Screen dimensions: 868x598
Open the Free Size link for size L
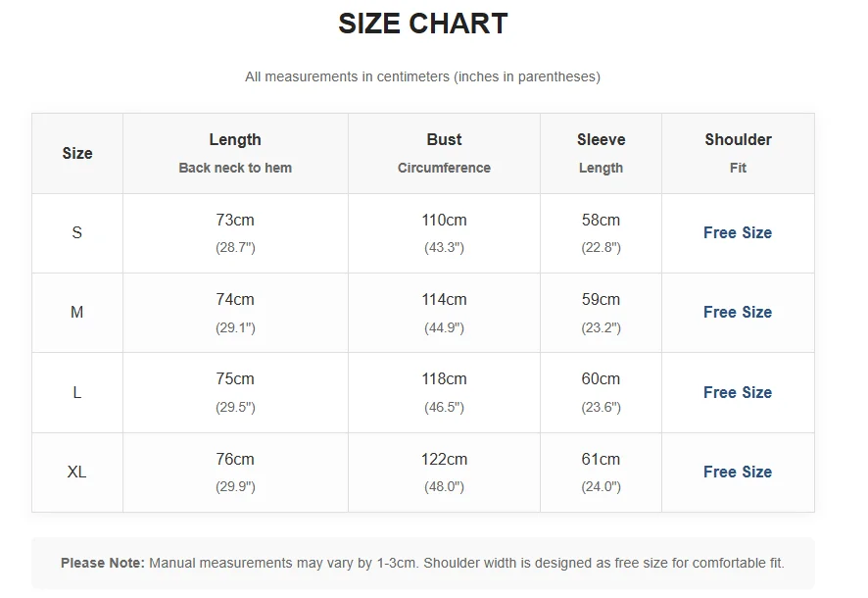click(737, 393)
